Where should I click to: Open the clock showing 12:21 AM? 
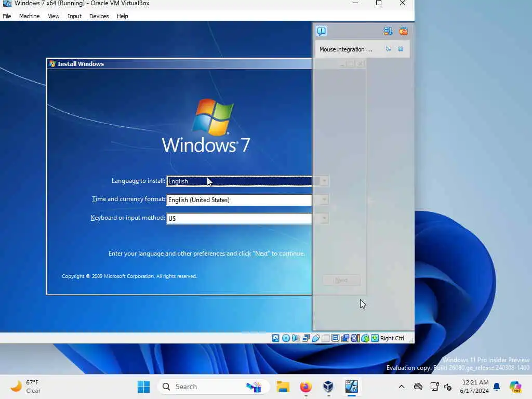(474, 387)
